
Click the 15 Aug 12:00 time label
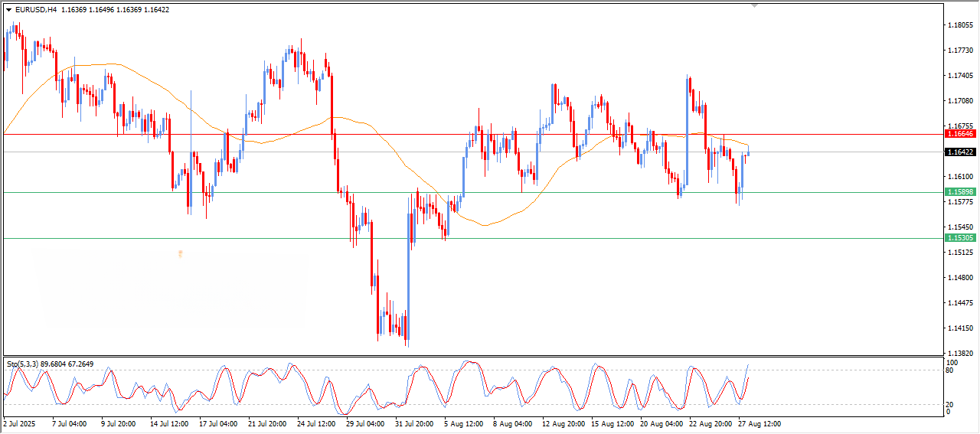(611, 423)
